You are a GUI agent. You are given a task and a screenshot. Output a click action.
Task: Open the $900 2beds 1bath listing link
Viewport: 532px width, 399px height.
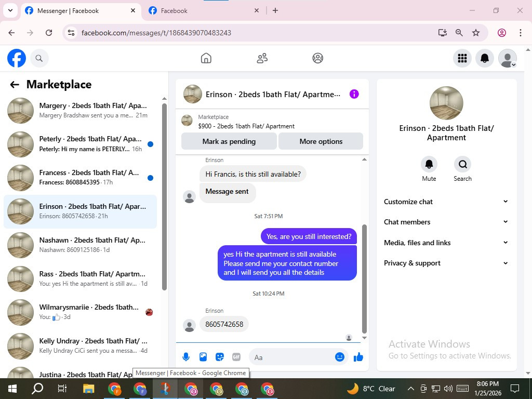tap(246, 126)
